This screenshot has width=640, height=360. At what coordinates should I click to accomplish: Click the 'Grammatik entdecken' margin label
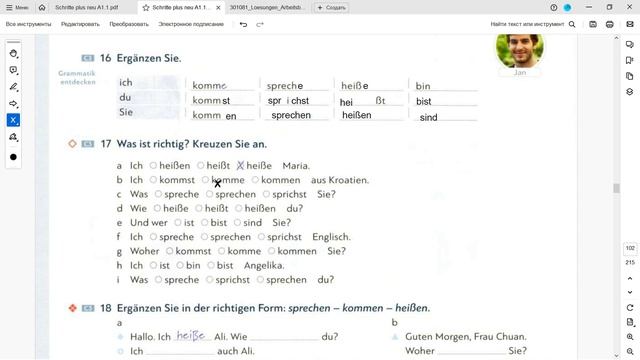pos(78,78)
